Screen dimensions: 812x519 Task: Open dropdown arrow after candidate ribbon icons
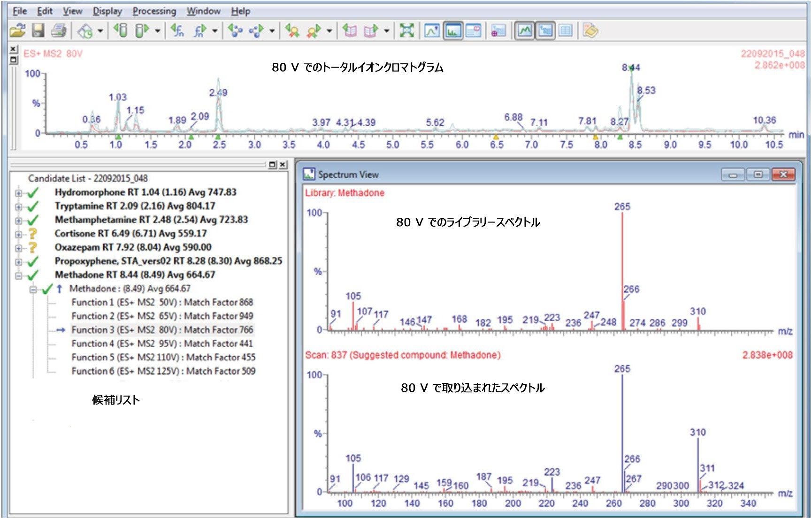pos(329,31)
